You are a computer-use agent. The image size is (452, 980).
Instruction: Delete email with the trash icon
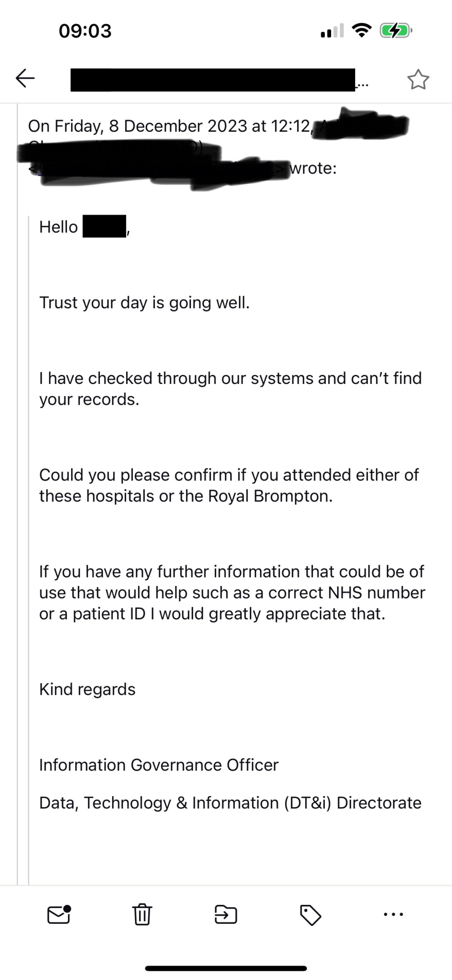pyautogui.click(x=142, y=914)
